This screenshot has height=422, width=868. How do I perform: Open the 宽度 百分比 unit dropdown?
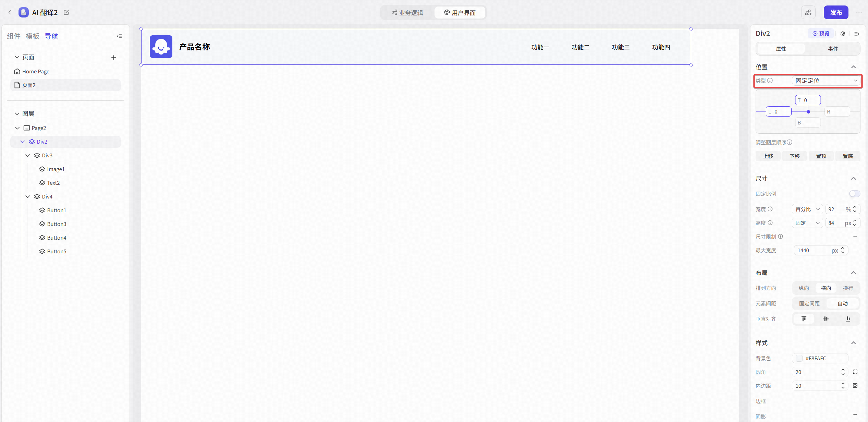(807, 209)
